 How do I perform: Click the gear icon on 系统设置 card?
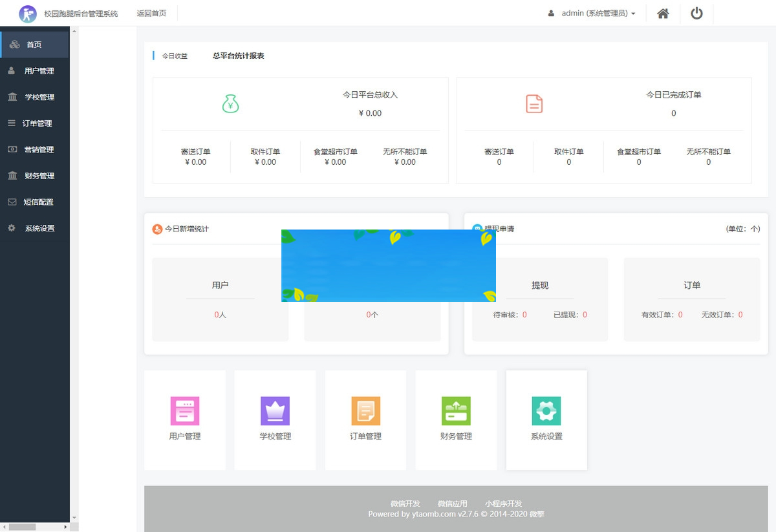546,410
